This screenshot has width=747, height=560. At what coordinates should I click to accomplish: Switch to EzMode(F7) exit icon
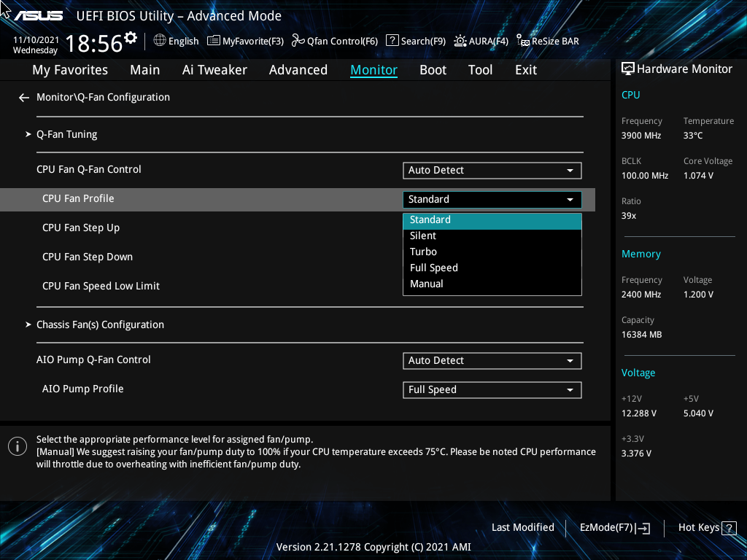pyautogui.click(x=643, y=528)
